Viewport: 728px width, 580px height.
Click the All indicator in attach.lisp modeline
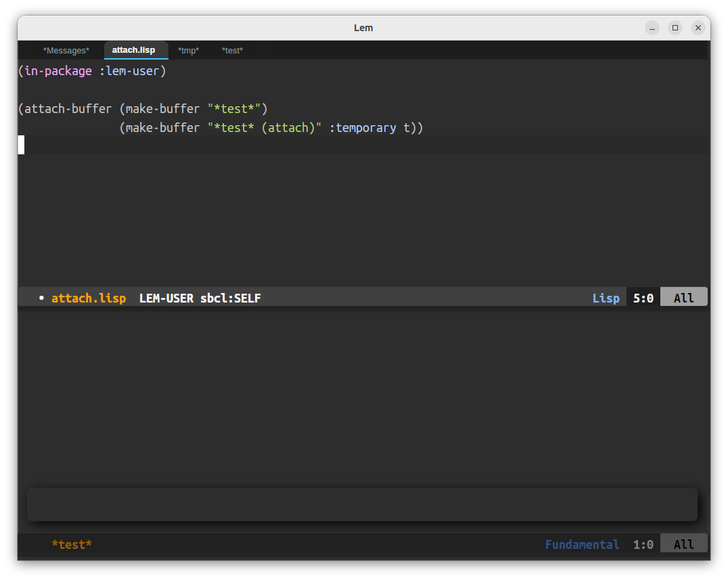[x=684, y=298]
